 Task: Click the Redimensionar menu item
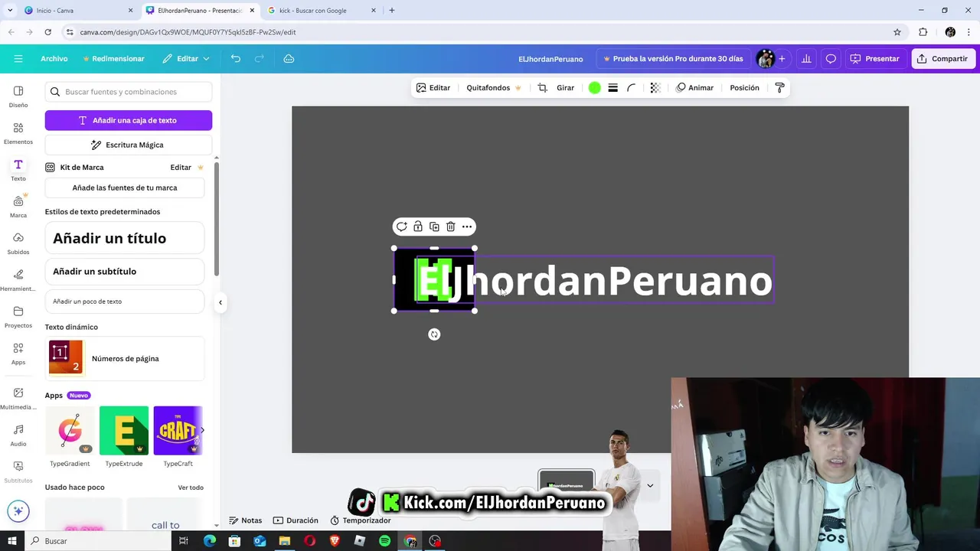click(x=113, y=59)
